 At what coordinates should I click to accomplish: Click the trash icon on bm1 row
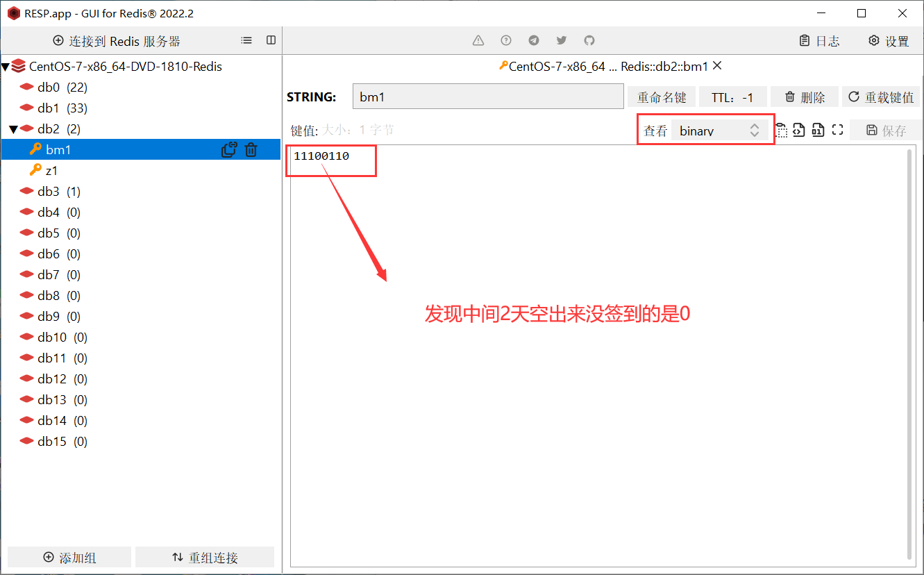pos(251,149)
